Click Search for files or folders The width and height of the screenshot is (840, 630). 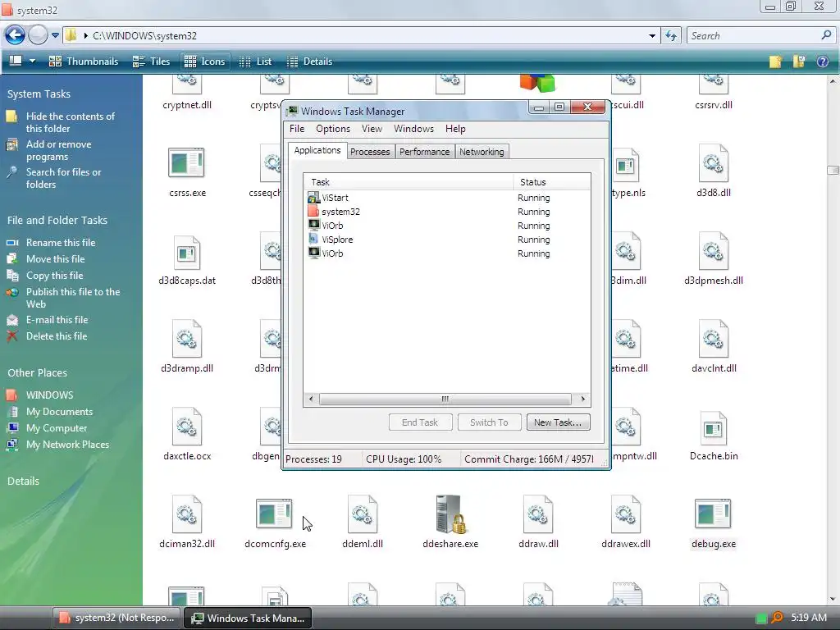63,178
